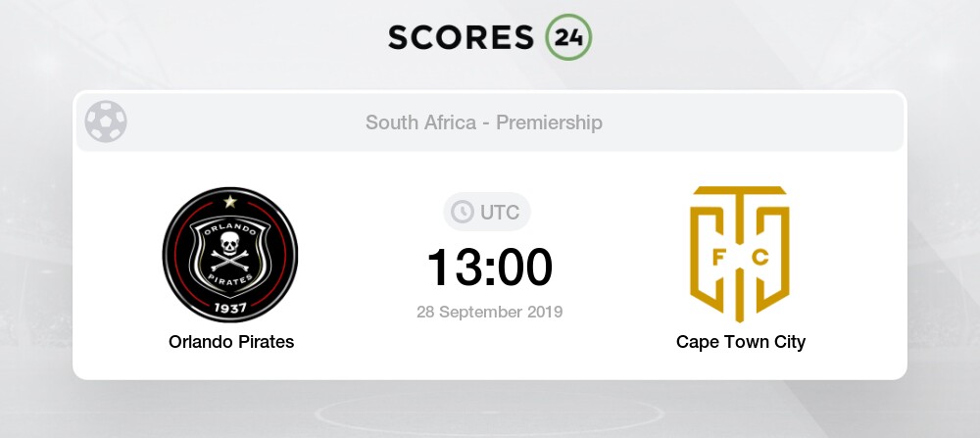Open the Cape Town City gold crest

click(740, 254)
